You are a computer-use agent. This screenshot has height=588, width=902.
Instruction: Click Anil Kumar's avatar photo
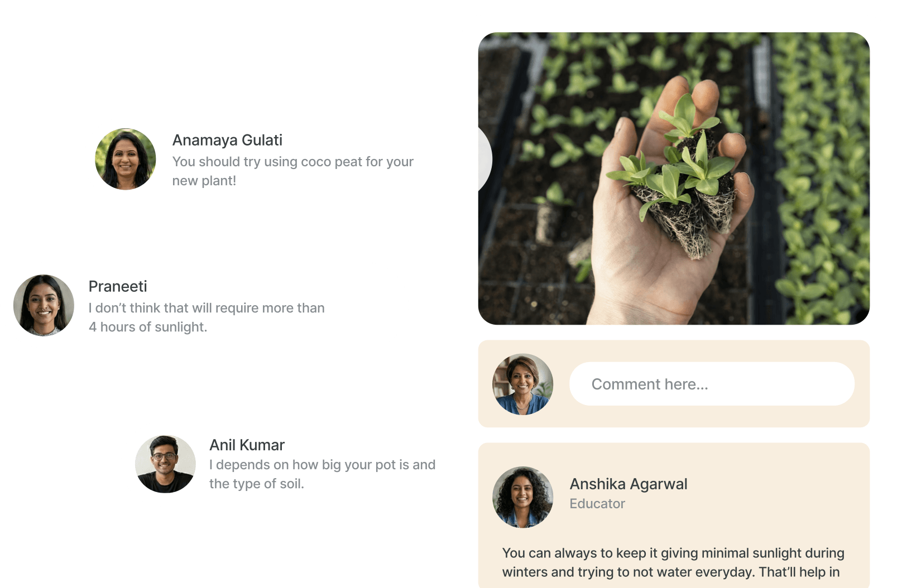point(165,464)
